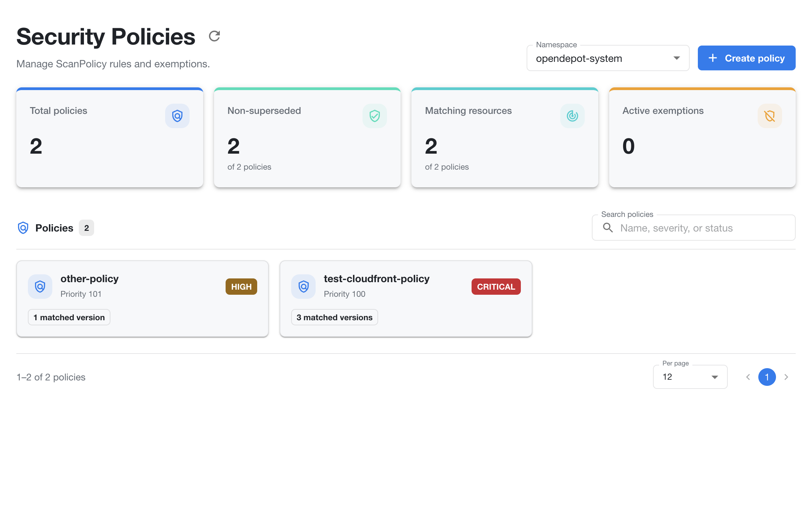Click the 1–2 of 2 policies text
The height and width of the screenshot is (531, 812).
[x=51, y=377]
